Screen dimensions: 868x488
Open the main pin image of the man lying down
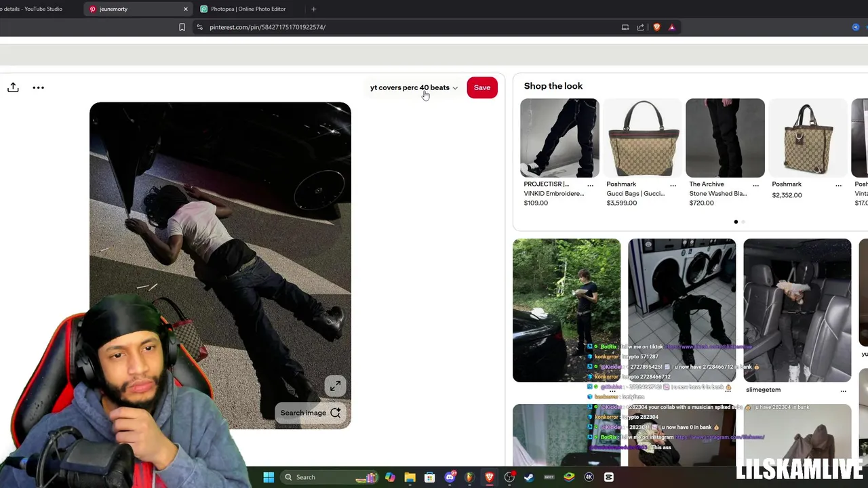click(220, 265)
